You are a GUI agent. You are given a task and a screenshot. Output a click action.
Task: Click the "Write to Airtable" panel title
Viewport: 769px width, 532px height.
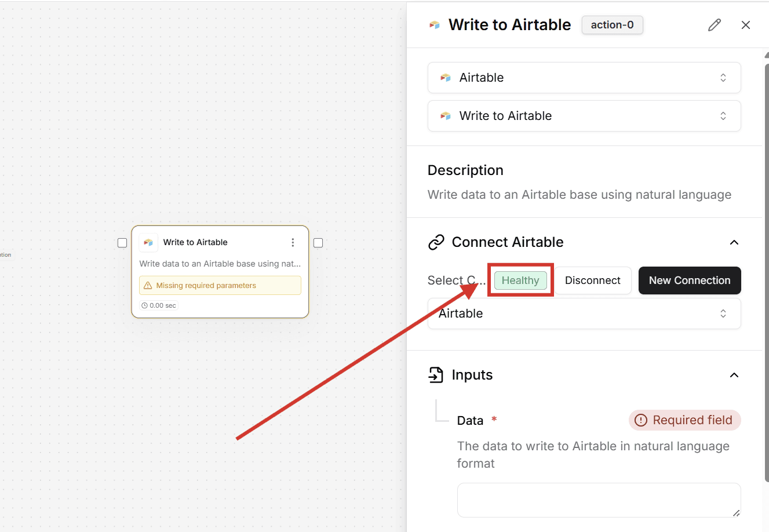point(510,25)
